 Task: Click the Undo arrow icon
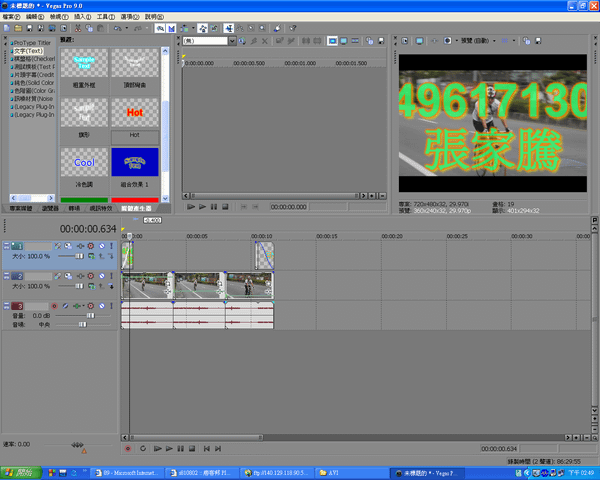[117, 28]
